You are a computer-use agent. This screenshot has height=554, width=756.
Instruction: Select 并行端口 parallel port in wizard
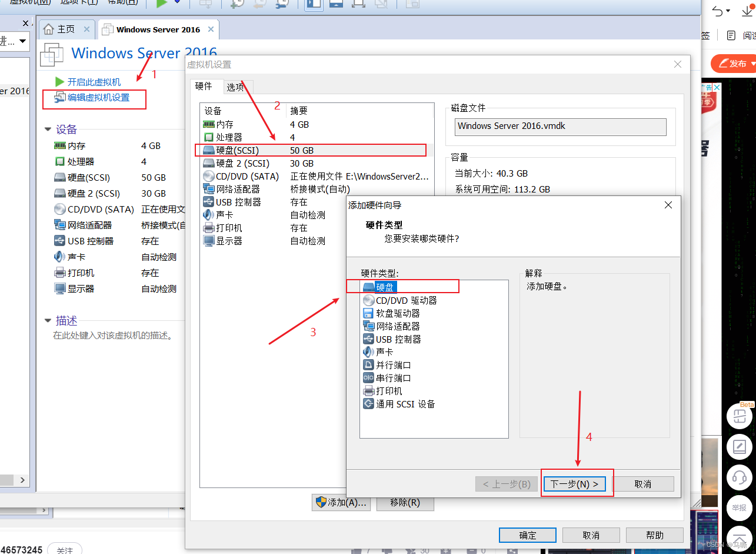tap(387, 365)
